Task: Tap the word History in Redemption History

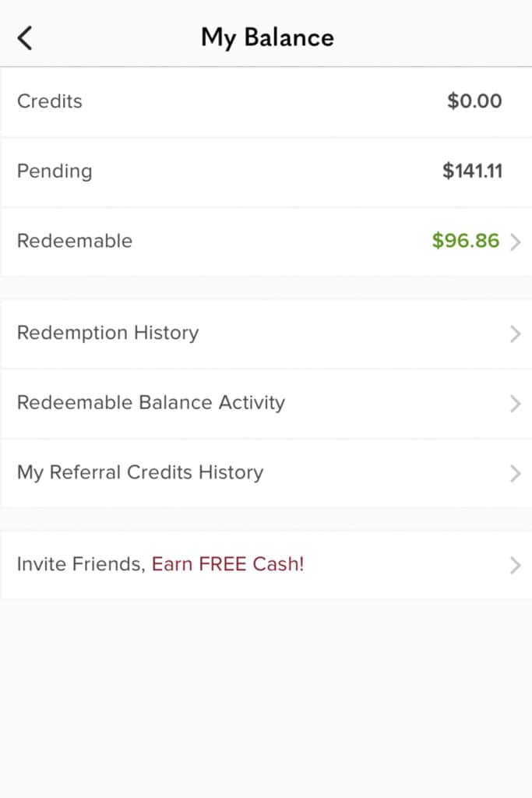Action: click(167, 333)
